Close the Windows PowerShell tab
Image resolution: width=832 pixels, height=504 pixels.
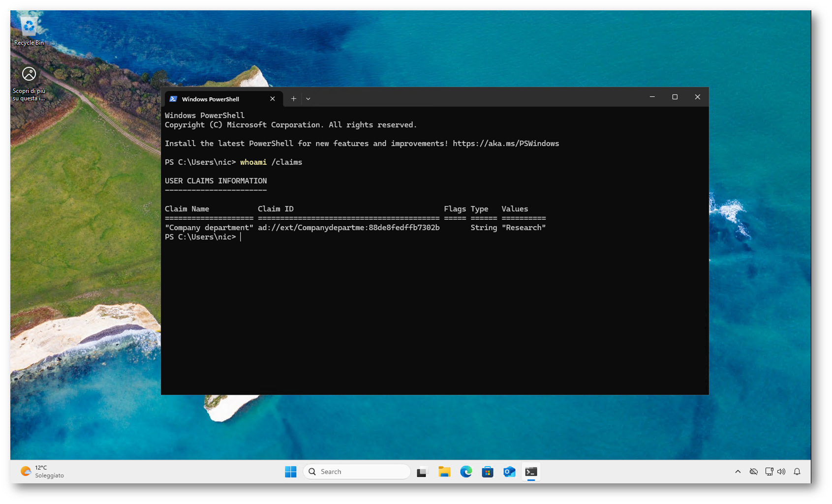tap(273, 99)
